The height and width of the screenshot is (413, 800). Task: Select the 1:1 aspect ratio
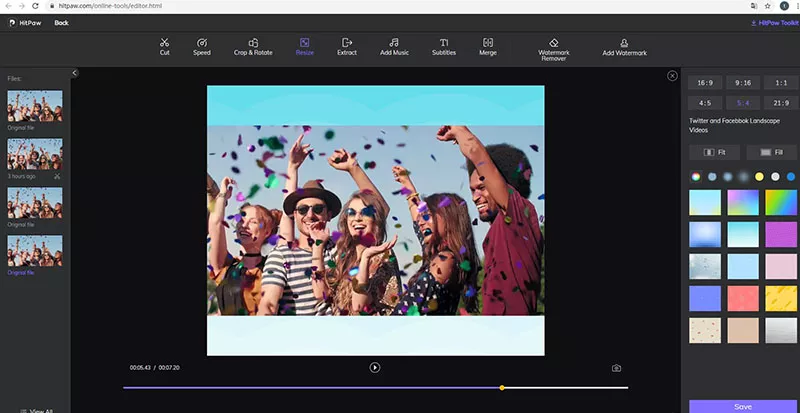click(x=781, y=83)
